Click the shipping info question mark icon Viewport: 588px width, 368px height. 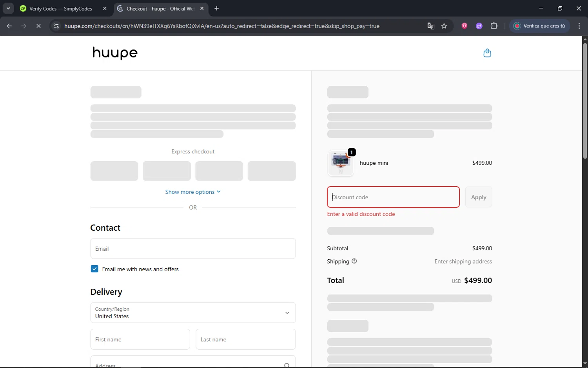pos(354,261)
